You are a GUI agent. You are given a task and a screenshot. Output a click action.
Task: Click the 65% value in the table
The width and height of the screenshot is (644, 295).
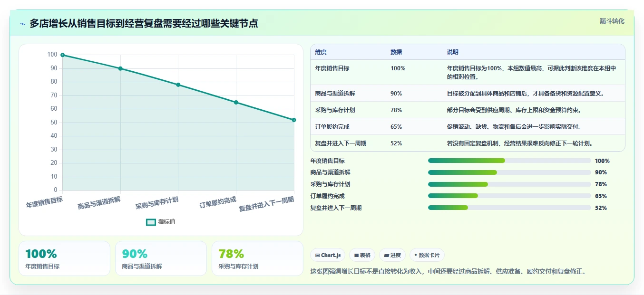pyautogui.click(x=396, y=127)
